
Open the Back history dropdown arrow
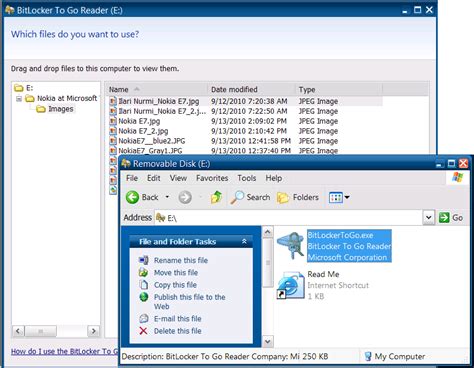[167, 197]
